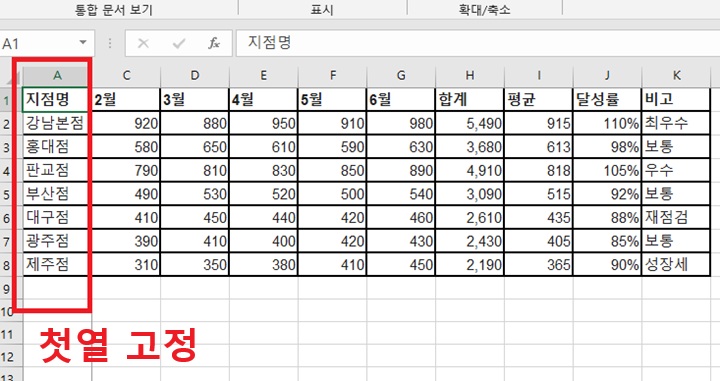
Task: Click cell labeled 재점검
Action: click(x=676, y=218)
